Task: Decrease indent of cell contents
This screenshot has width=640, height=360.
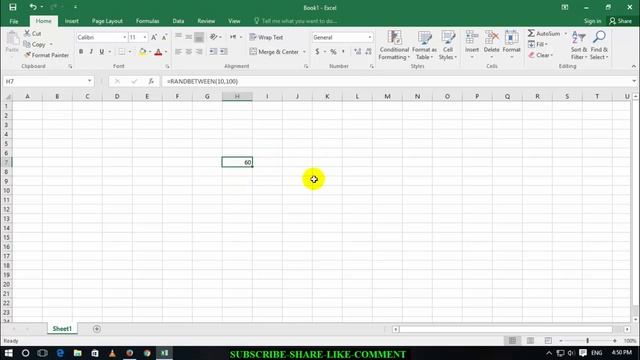Action: coord(213,51)
